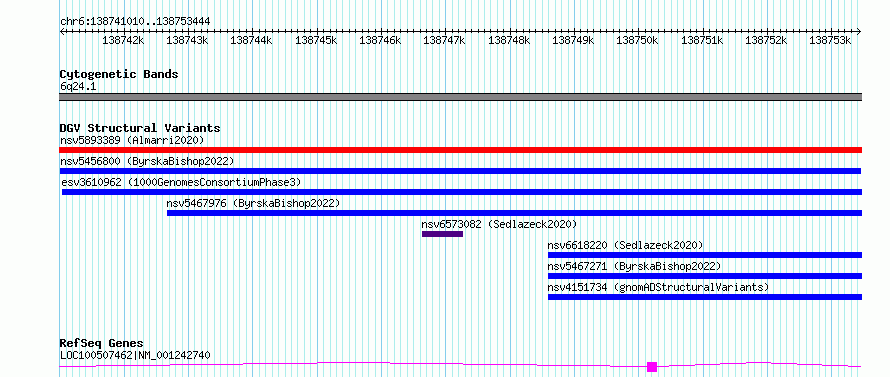The height and width of the screenshot is (377, 890).
Task: Click ruler tick labeled 138752k
Action: 766,40
